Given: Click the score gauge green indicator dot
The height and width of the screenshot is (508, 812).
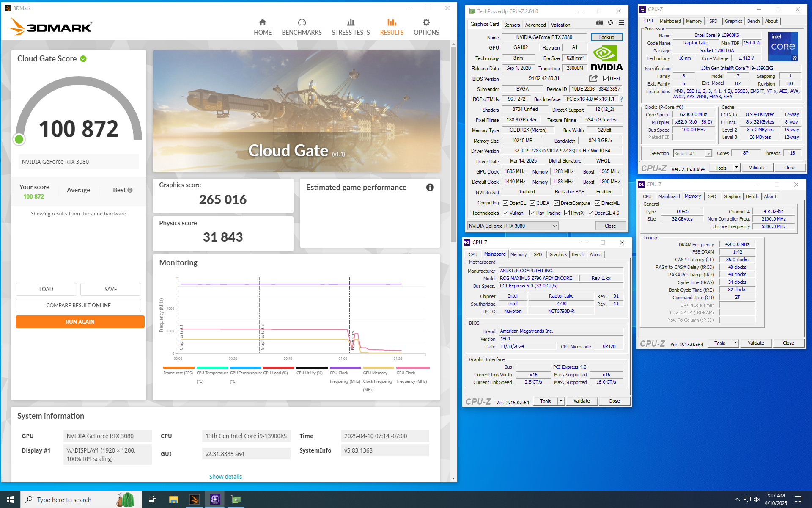Looking at the screenshot, I should pyautogui.click(x=19, y=139).
